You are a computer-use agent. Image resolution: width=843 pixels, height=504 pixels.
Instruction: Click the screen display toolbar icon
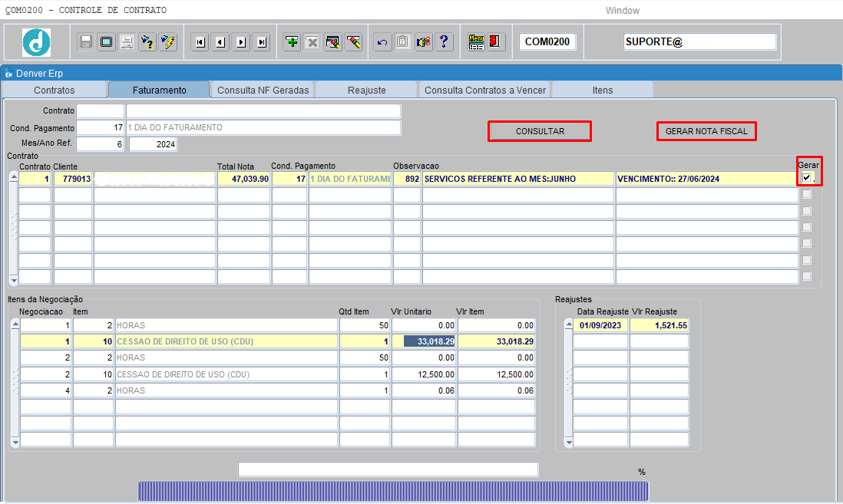[x=107, y=42]
